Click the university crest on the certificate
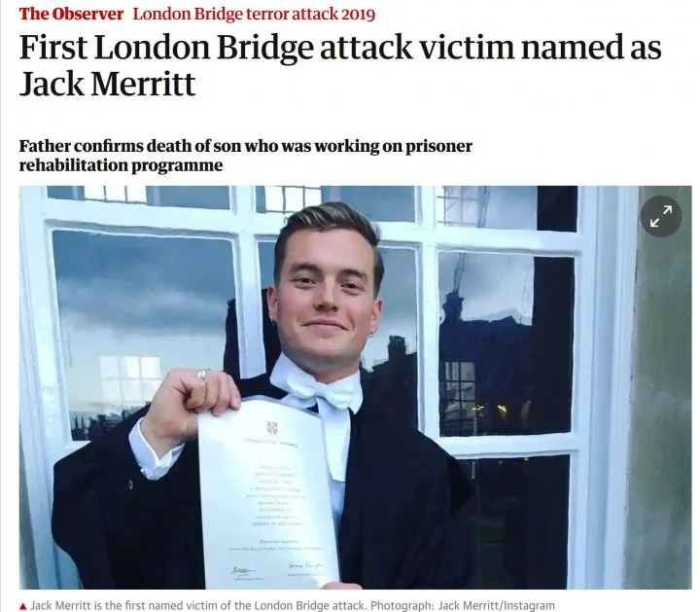Screen dimensions: 700x612 (x=272, y=427)
